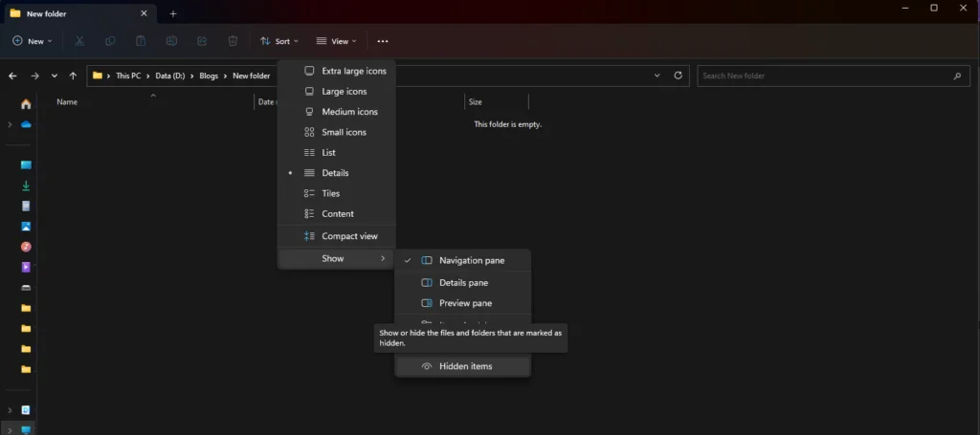The height and width of the screenshot is (435, 980).
Task: Open the View dropdown
Action: tap(336, 41)
